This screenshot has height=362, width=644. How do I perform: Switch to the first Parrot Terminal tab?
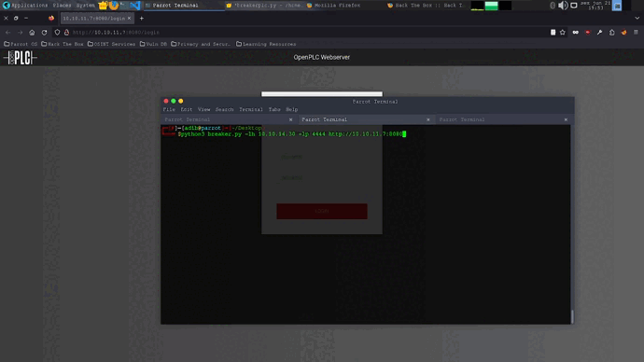[x=229, y=119]
